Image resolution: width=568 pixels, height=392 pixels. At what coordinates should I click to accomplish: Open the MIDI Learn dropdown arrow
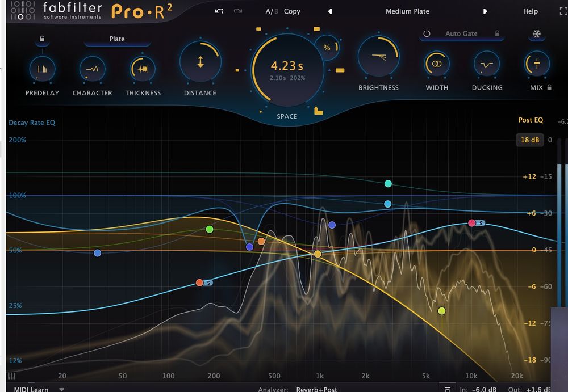pyautogui.click(x=61, y=390)
